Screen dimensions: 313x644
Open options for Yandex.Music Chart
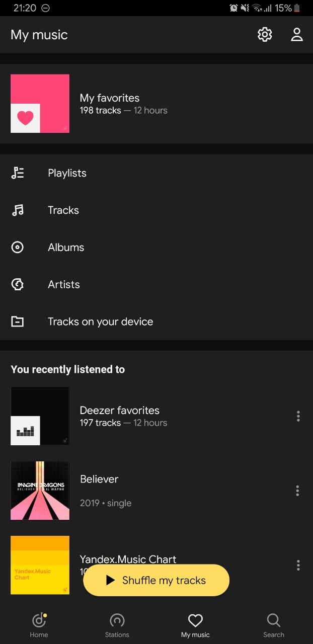coord(298,565)
